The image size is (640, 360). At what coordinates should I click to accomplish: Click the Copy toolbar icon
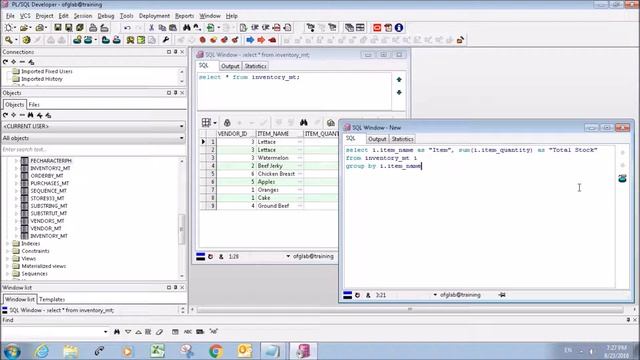[162, 28]
